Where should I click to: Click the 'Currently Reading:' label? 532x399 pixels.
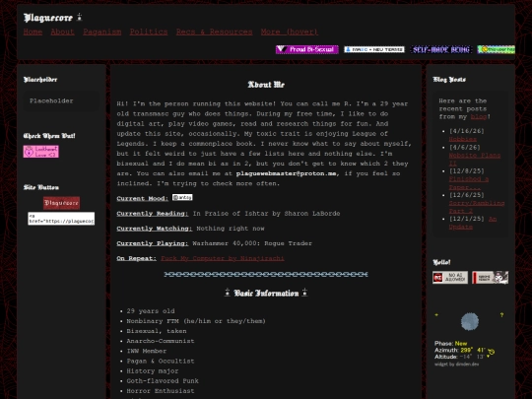coord(153,214)
